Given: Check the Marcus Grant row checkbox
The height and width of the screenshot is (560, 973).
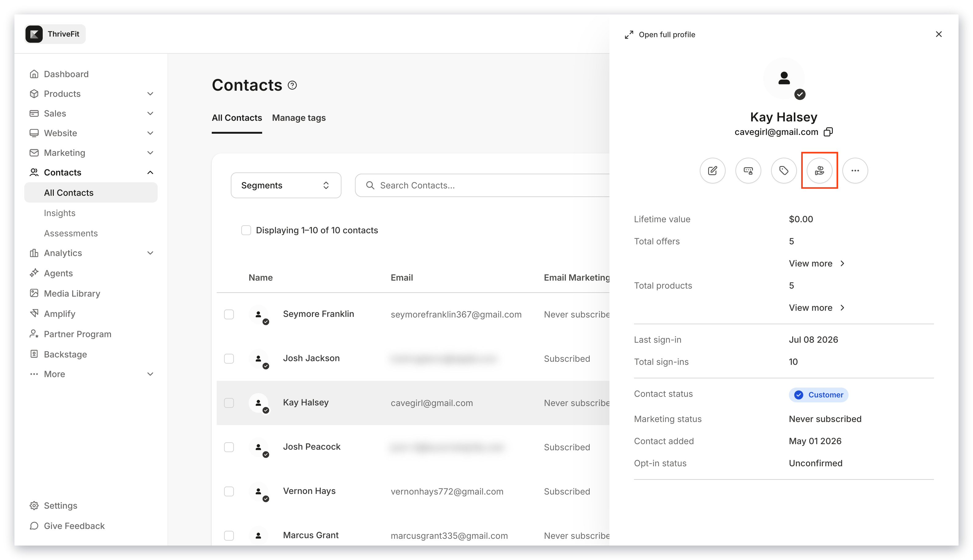Looking at the screenshot, I should click(x=229, y=535).
